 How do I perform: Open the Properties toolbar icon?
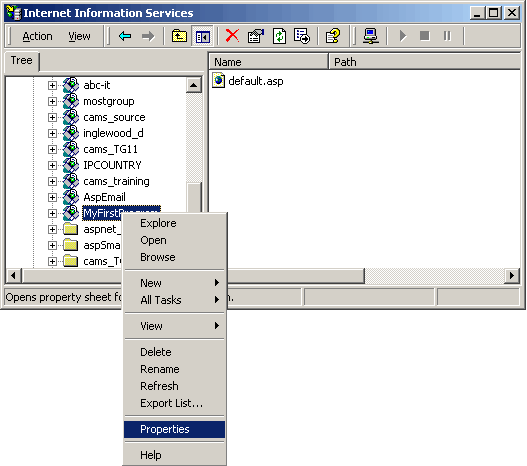click(255, 36)
